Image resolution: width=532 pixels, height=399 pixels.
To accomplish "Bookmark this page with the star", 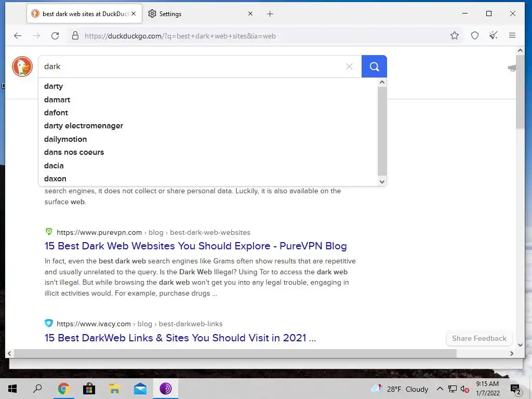I will (x=455, y=35).
